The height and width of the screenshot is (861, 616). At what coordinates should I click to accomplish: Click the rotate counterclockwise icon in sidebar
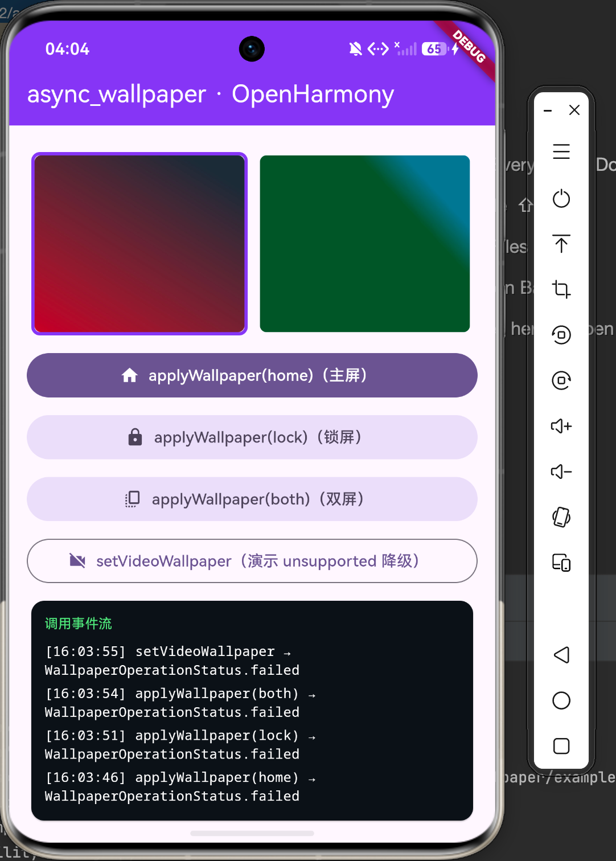coord(561,335)
